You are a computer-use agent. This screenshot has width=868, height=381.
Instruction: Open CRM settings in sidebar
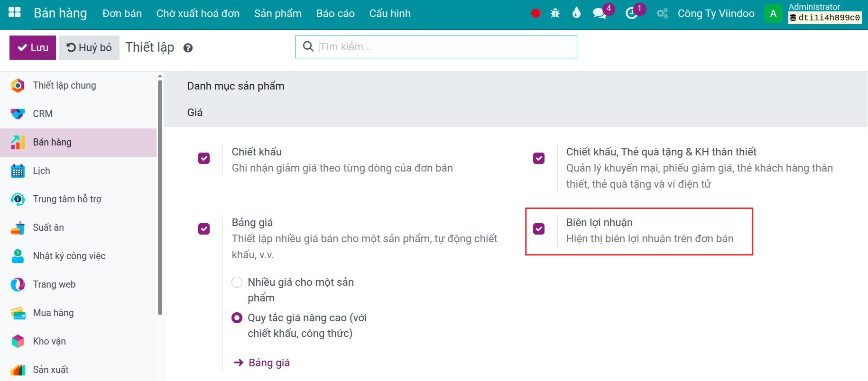[43, 114]
